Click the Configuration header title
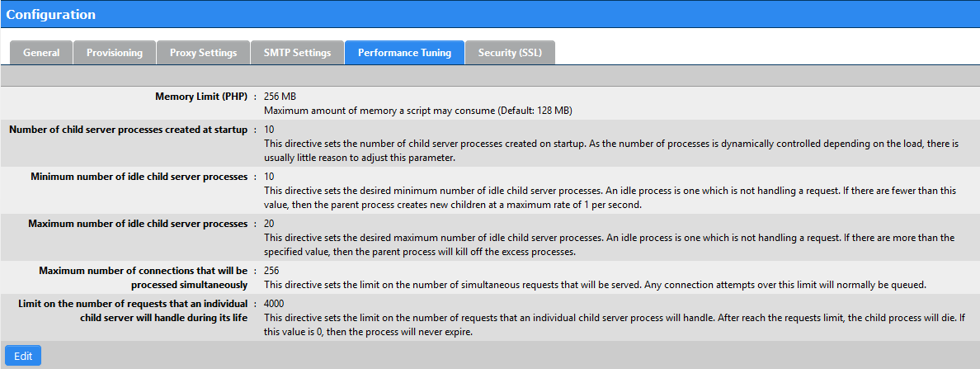Viewport: 980px width, 369px height. (x=51, y=14)
